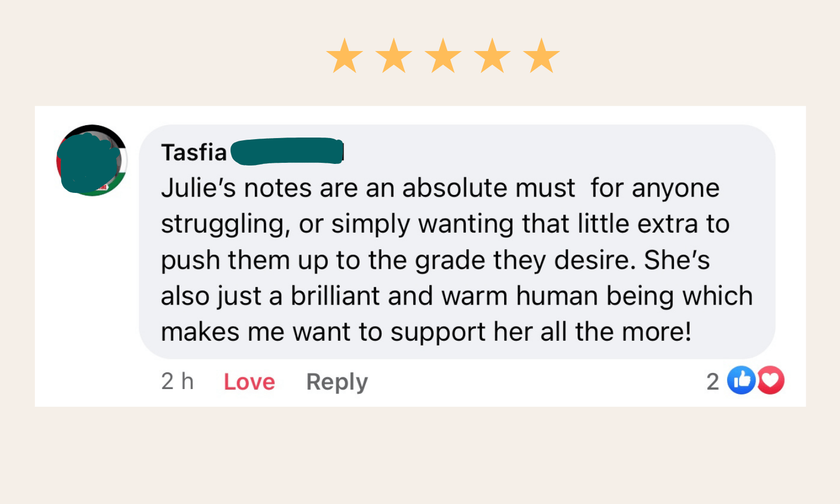The height and width of the screenshot is (504, 840).
Task: Click the words "absolute must"
Action: click(489, 189)
